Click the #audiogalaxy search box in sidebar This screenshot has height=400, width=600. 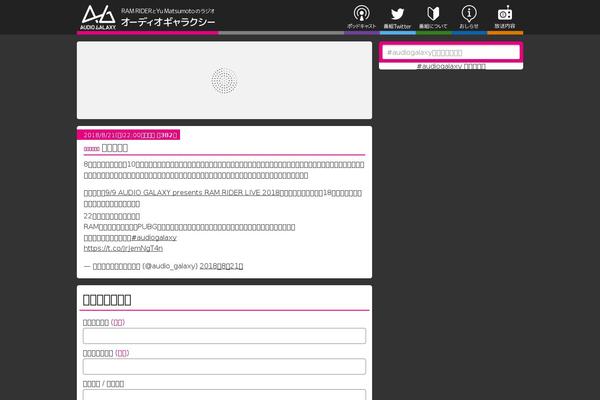(451, 52)
